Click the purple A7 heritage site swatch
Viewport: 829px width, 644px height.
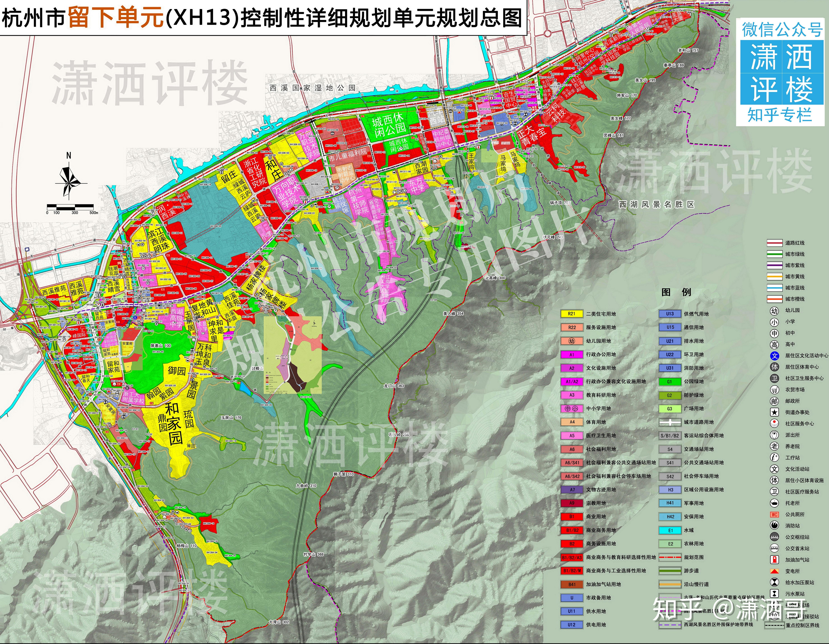tap(572, 490)
